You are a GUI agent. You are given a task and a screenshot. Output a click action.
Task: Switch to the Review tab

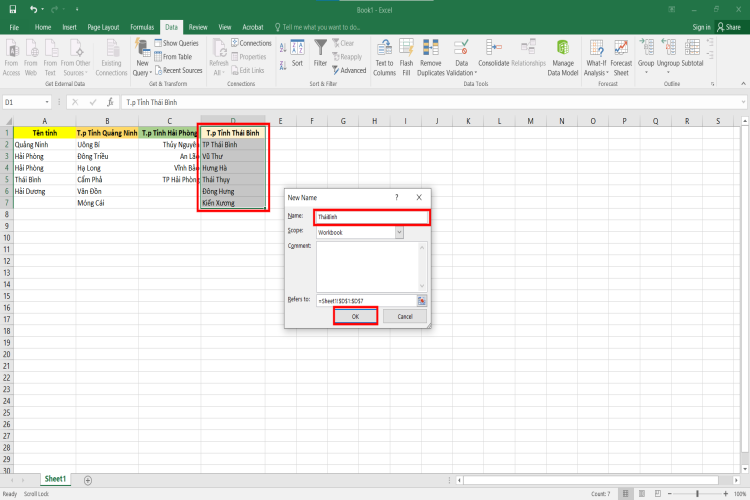pyautogui.click(x=198, y=27)
